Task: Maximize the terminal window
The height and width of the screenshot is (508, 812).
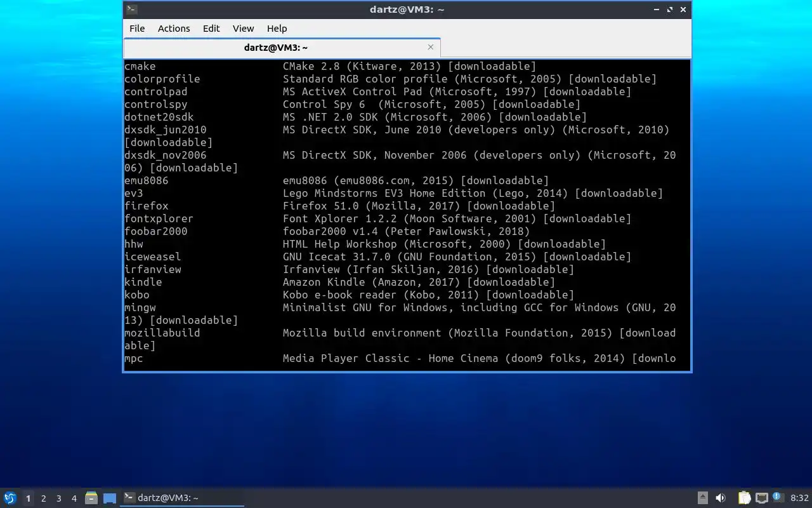Action: click(671, 10)
